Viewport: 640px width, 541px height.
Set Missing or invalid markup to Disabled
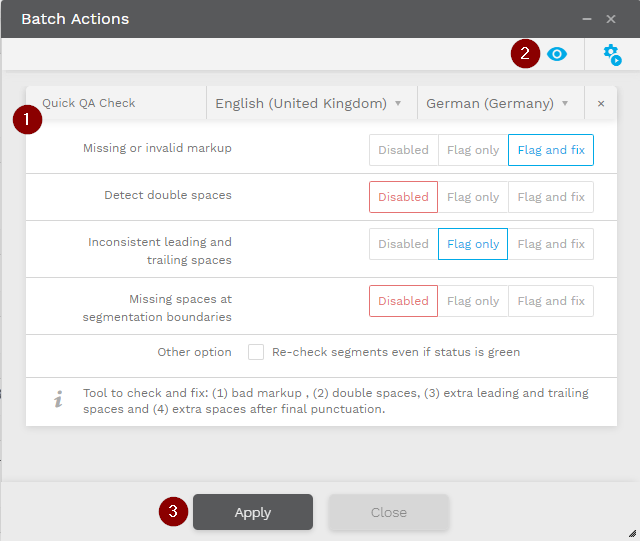click(x=403, y=150)
